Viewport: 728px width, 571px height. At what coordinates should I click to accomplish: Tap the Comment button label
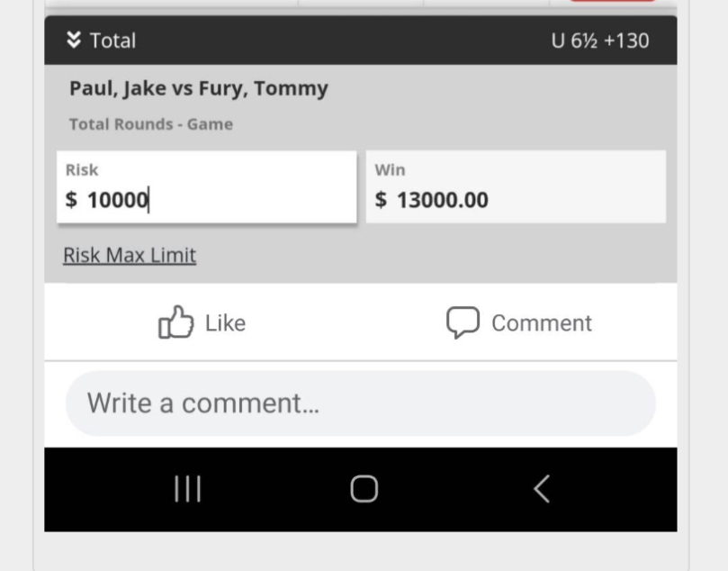coord(542,323)
